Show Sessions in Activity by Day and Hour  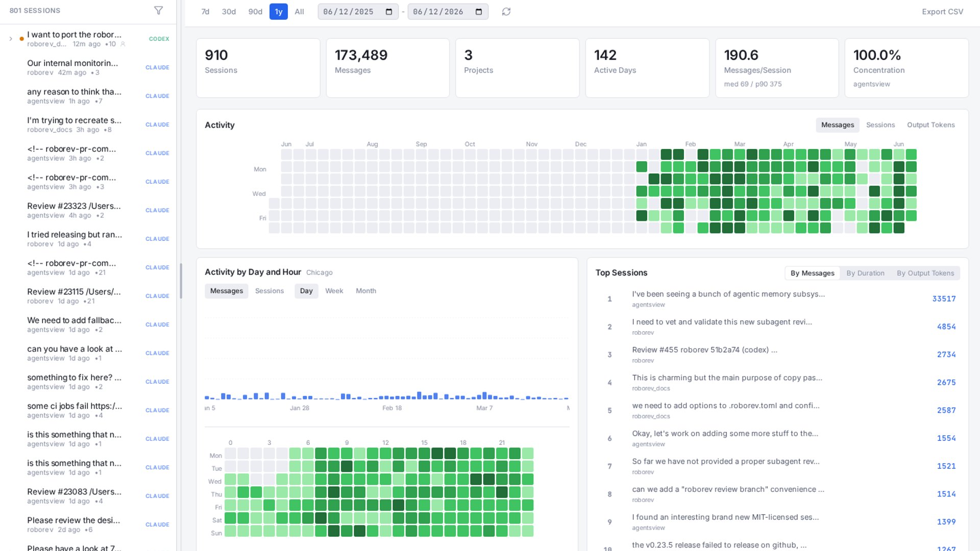[269, 291]
